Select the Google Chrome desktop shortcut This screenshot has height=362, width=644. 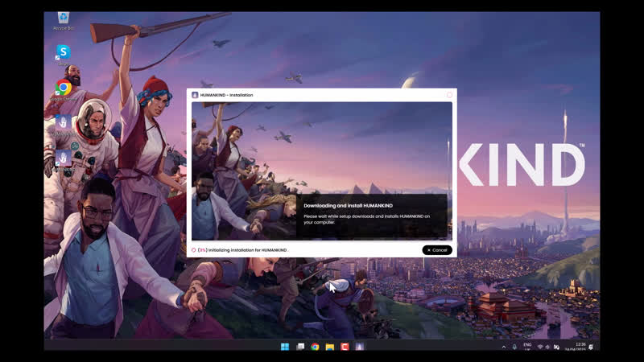[x=64, y=90]
